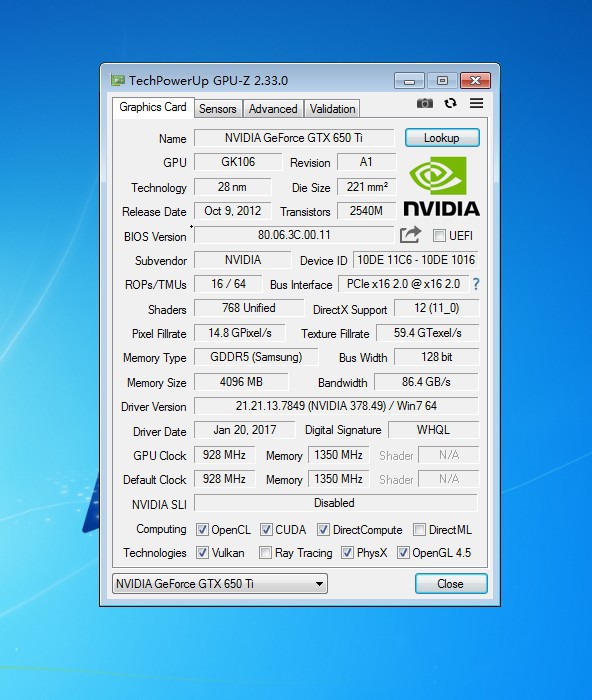Toggle the PhysX checkbox
The height and width of the screenshot is (700, 592).
coord(347,553)
